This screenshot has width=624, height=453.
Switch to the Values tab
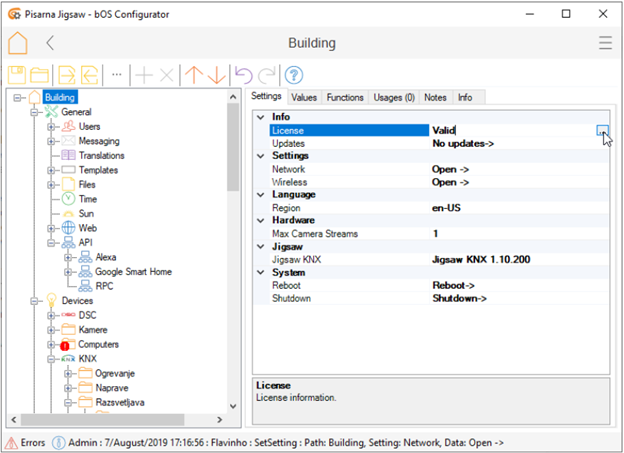tap(304, 97)
